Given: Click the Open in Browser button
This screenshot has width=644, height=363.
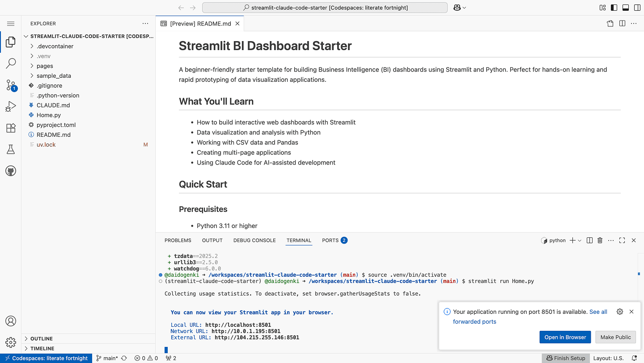Looking at the screenshot, I should click(x=565, y=337).
